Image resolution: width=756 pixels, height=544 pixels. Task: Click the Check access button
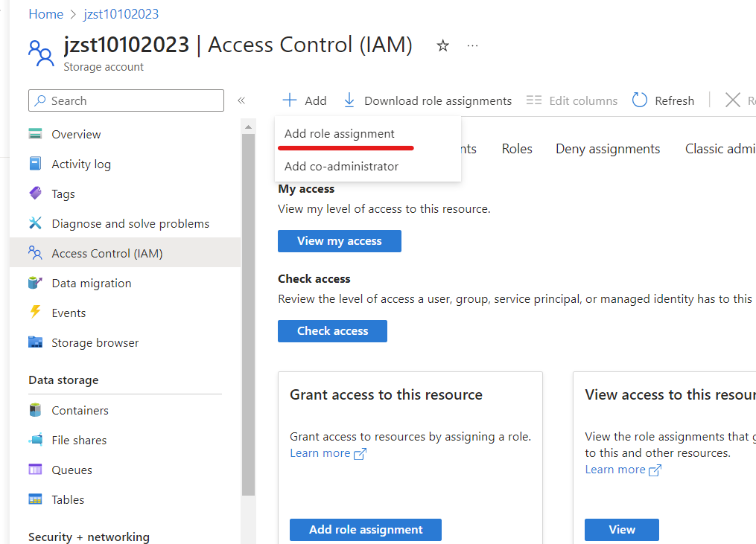tap(332, 331)
